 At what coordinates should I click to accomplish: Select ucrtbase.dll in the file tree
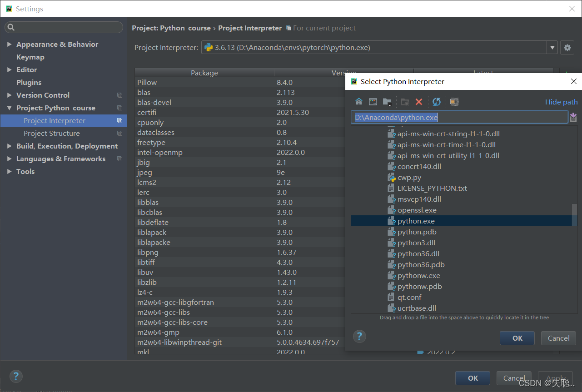pyautogui.click(x=417, y=308)
